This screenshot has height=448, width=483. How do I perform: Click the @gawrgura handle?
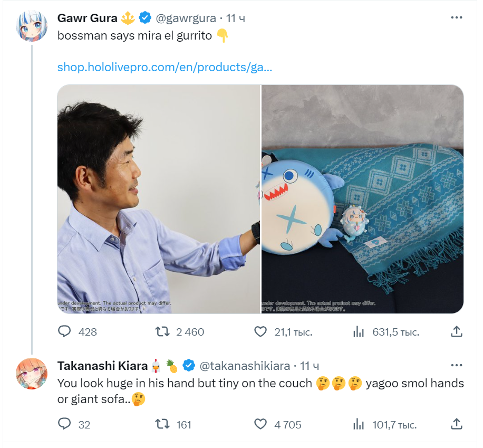(185, 18)
